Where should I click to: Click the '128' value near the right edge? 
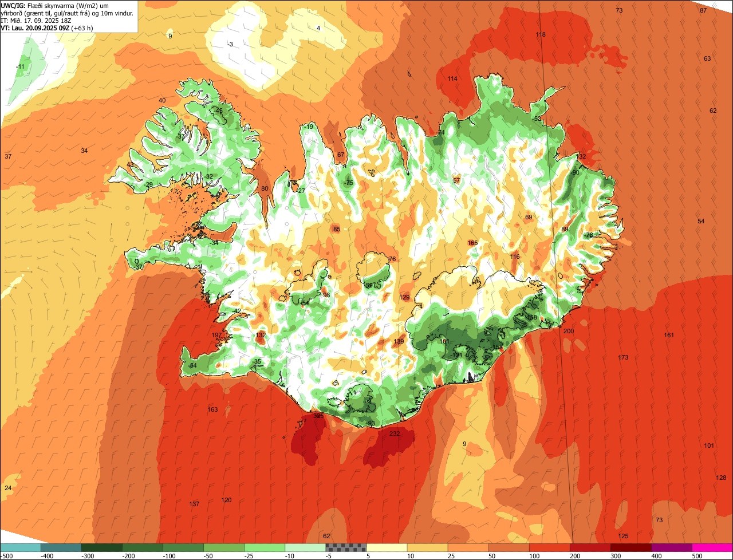721,478
